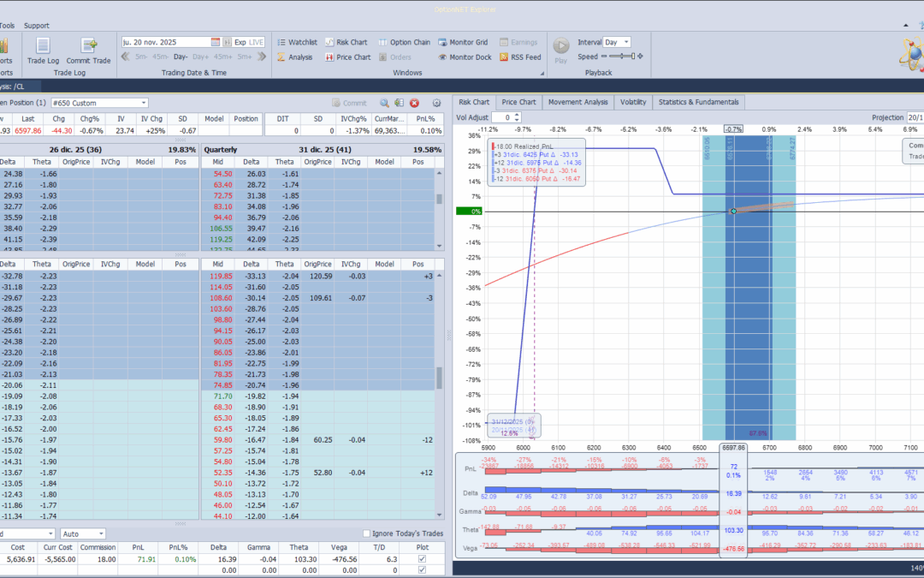Click the 45m- time step button

click(x=160, y=57)
